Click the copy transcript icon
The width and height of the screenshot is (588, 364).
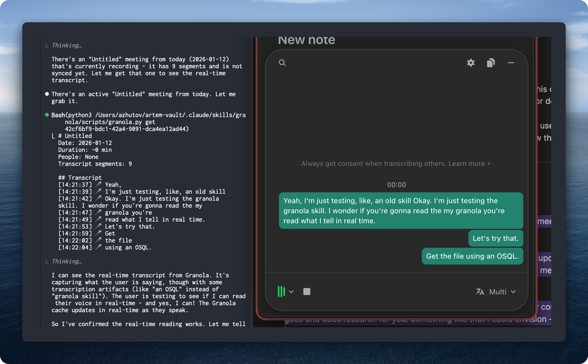(491, 63)
